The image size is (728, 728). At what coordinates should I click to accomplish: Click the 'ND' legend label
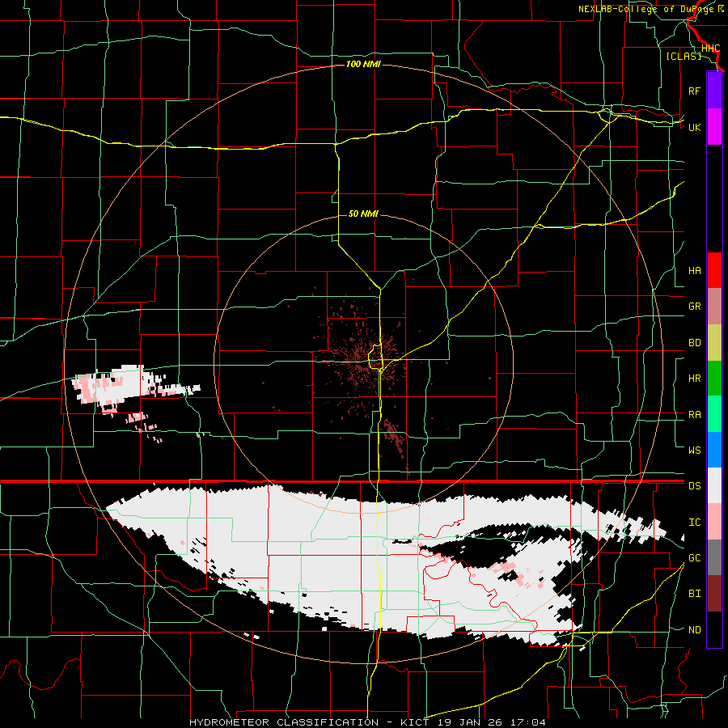(694, 630)
